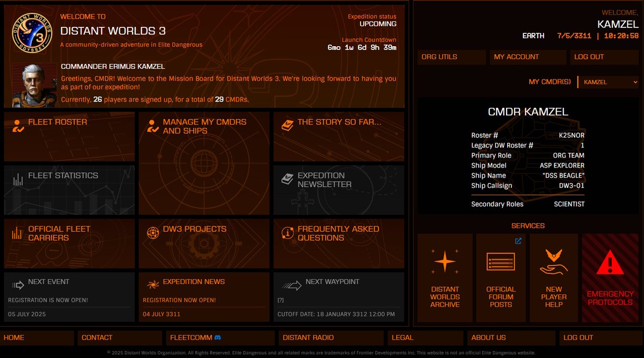Image resolution: width=644 pixels, height=358 pixels.
Task: Click the '05 JULY 2025' event date
Action: [x=27, y=314]
